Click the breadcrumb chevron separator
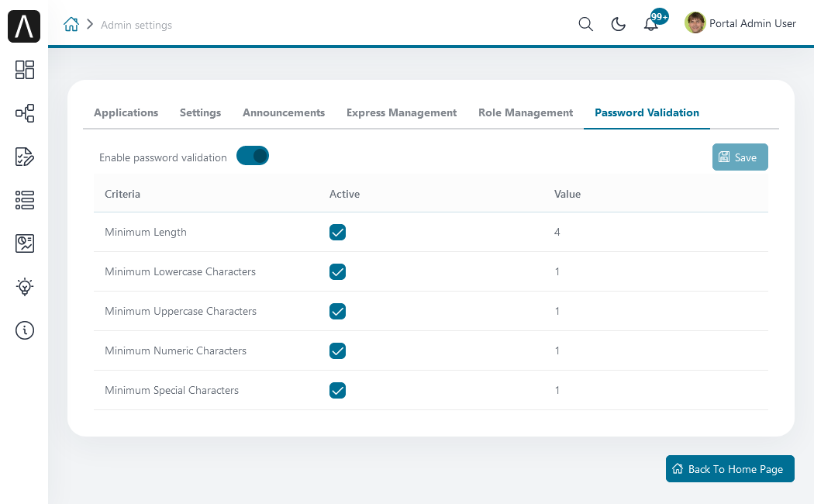Screen dimensions: 814x504 click(x=90, y=24)
